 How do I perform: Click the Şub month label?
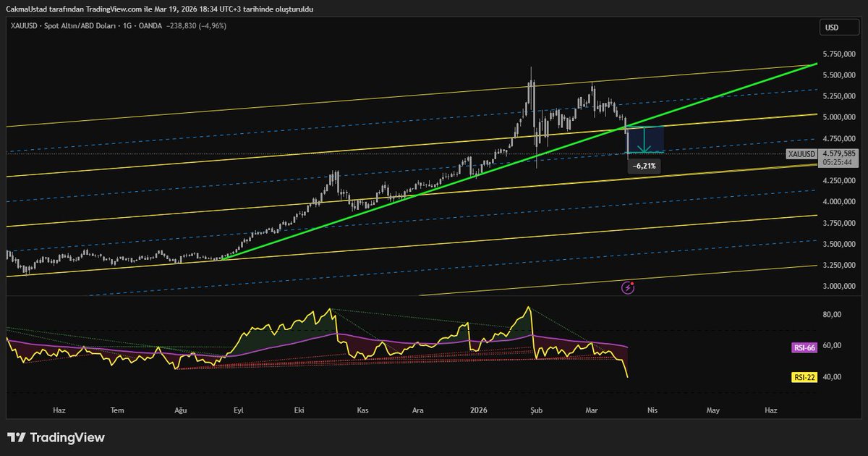535,410
